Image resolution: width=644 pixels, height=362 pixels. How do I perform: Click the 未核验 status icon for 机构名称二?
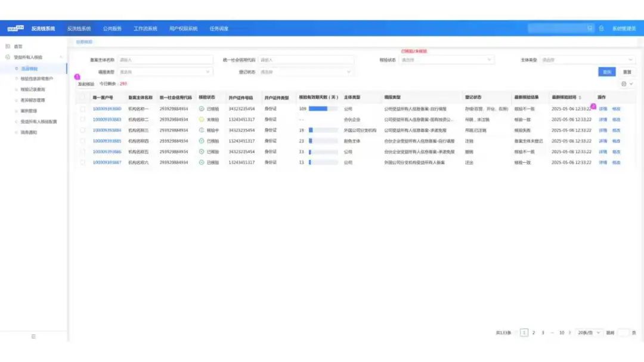202,119
